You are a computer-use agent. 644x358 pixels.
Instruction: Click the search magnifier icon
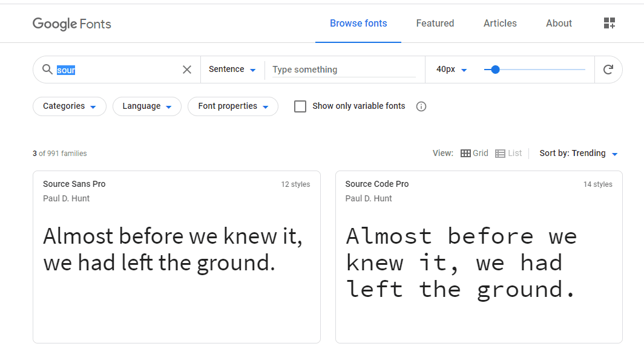tap(47, 70)
